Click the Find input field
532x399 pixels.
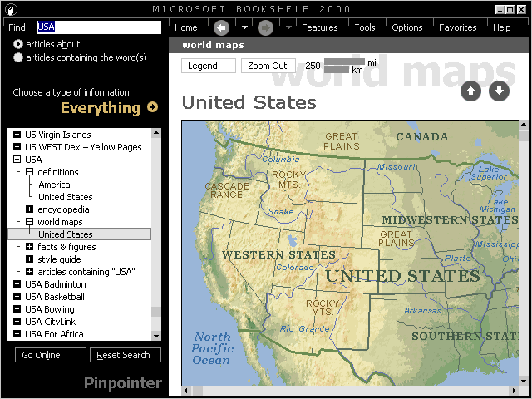click(99, 27)
